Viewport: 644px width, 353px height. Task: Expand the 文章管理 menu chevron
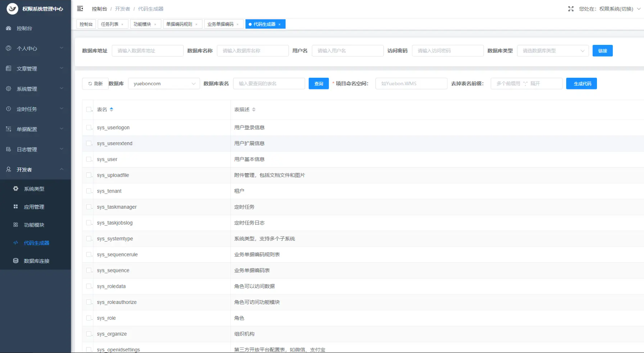coord(62,68)
